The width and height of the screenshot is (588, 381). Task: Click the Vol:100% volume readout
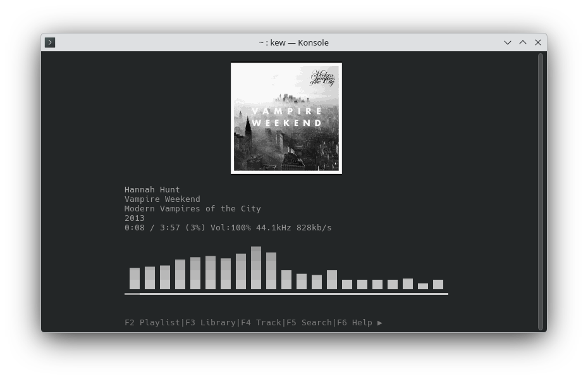[230, 227]
